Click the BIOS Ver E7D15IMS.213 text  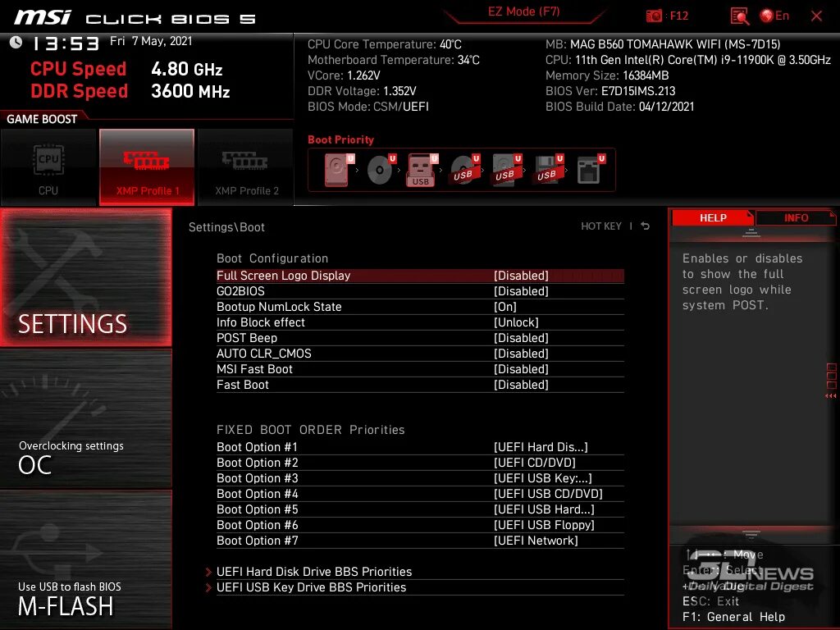click(610, 91)
